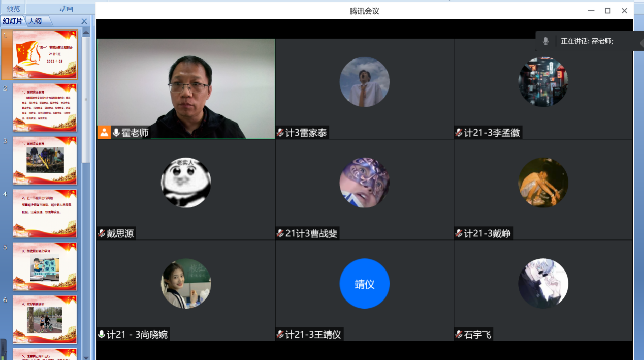Click the active mic icon for 计21-3尚晓婉

pyautogui.click(x=102, y=334)
